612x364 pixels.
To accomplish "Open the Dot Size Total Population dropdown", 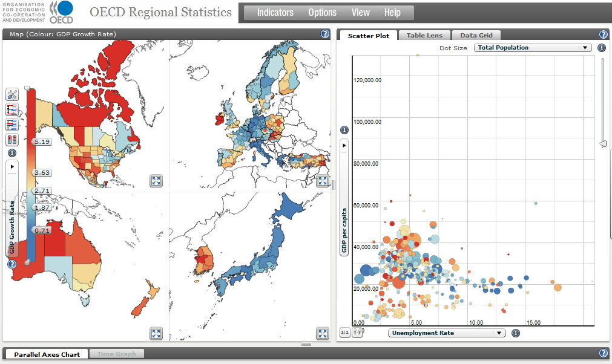I will coord(533,48).
